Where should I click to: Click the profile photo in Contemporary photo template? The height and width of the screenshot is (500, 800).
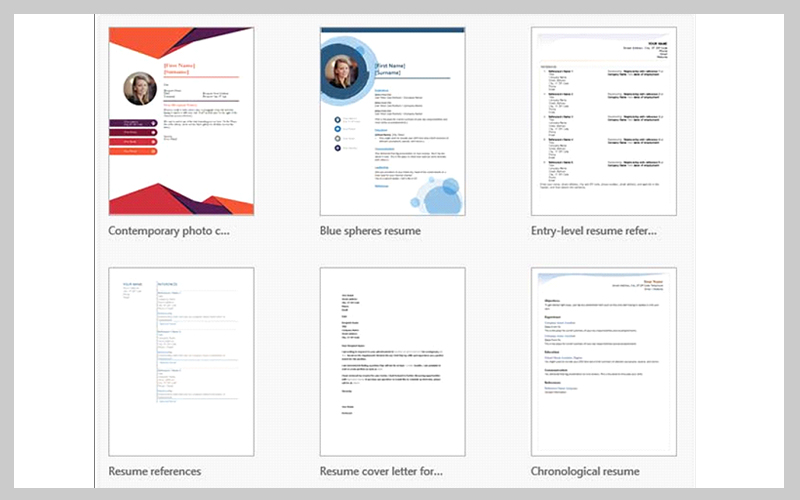(139, 89)
